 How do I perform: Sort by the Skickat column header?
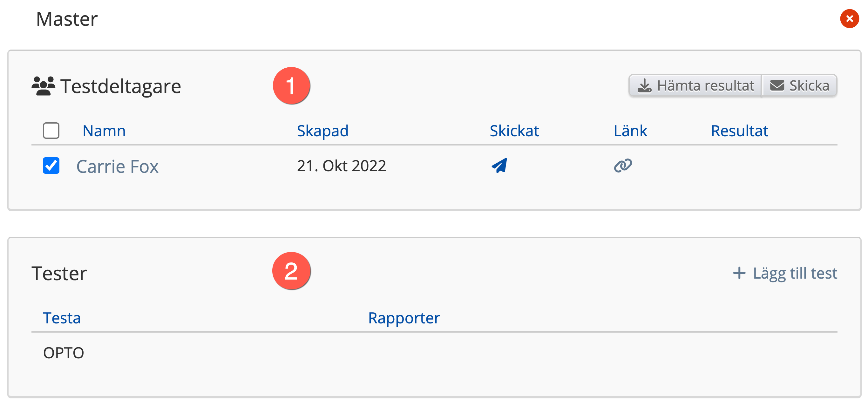pyautogui.click(x=514, y=131)
